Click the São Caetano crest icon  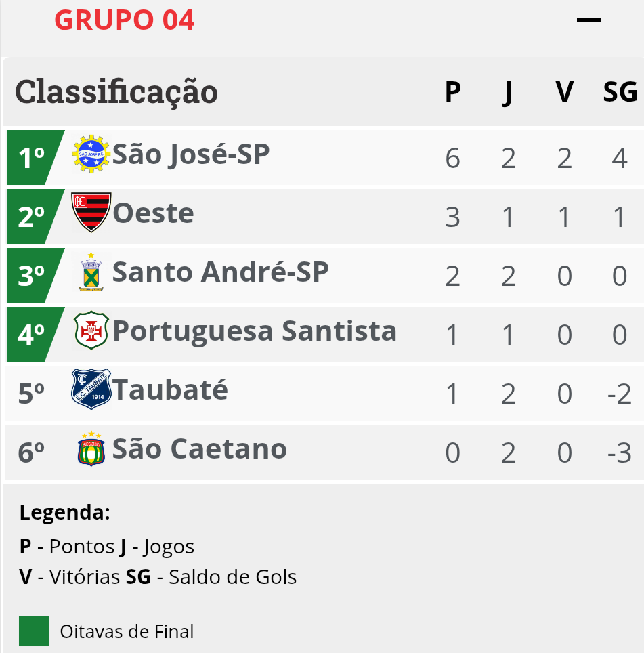(x=91, y=448)
